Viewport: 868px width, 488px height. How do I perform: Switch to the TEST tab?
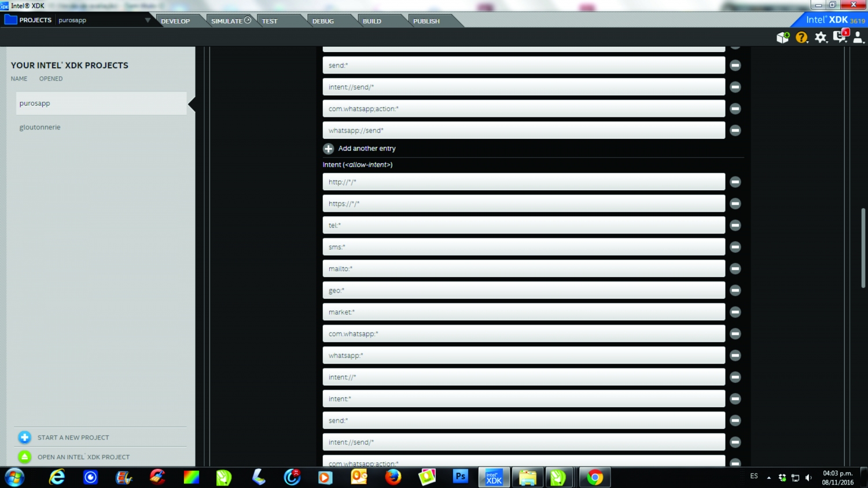270,21
